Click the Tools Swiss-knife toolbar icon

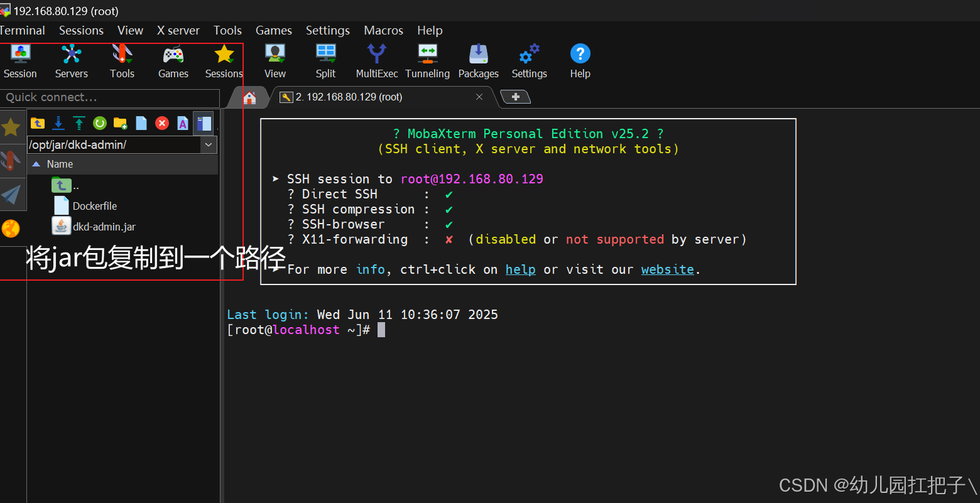tap(122, 62)
